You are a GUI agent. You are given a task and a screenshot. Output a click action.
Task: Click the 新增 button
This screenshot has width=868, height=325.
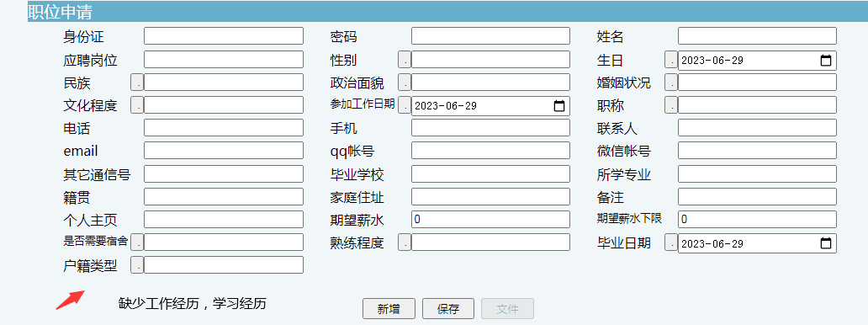[x=389, y=309]
